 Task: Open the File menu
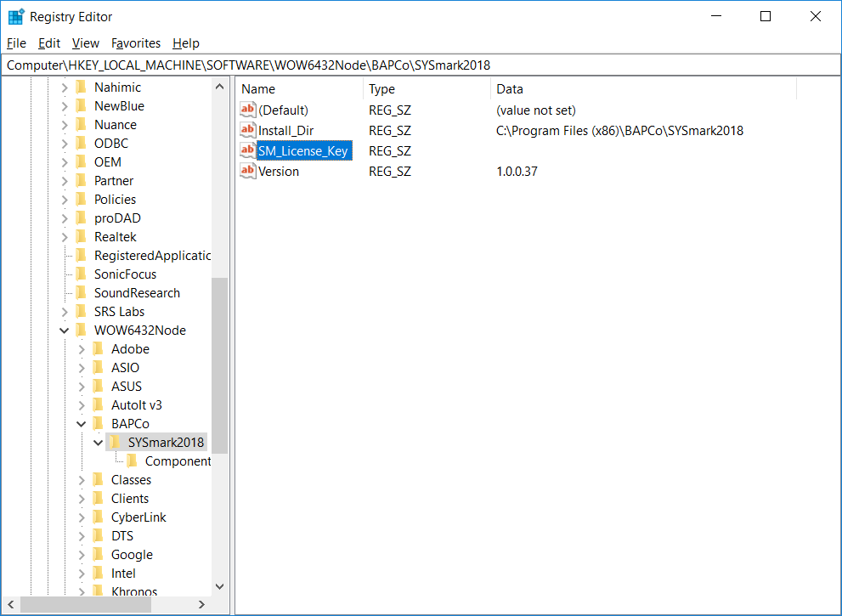tap(16, 43)
